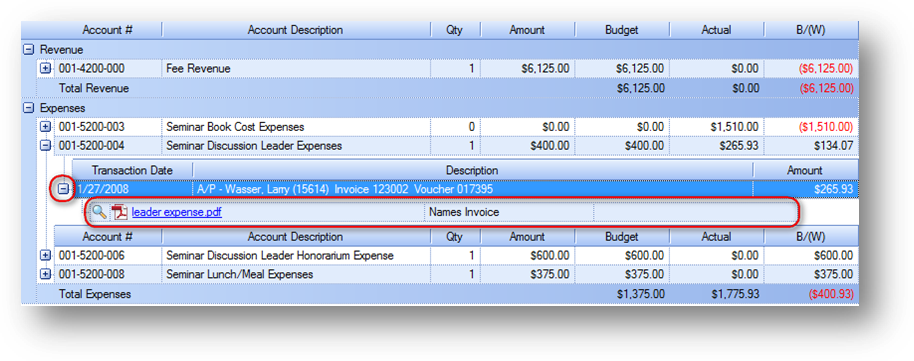This screenshot has width=914, height=361.
Task: Click the $1,510.00 actual value
Action: point(734,127)
